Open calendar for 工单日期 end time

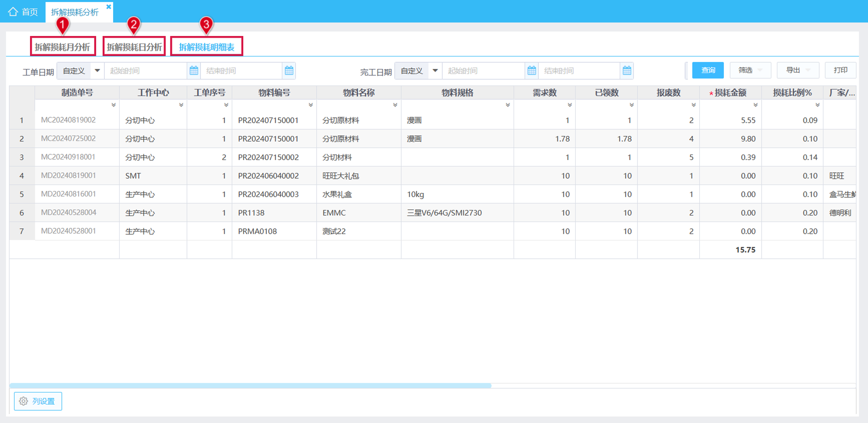click(x=289, y=71)
